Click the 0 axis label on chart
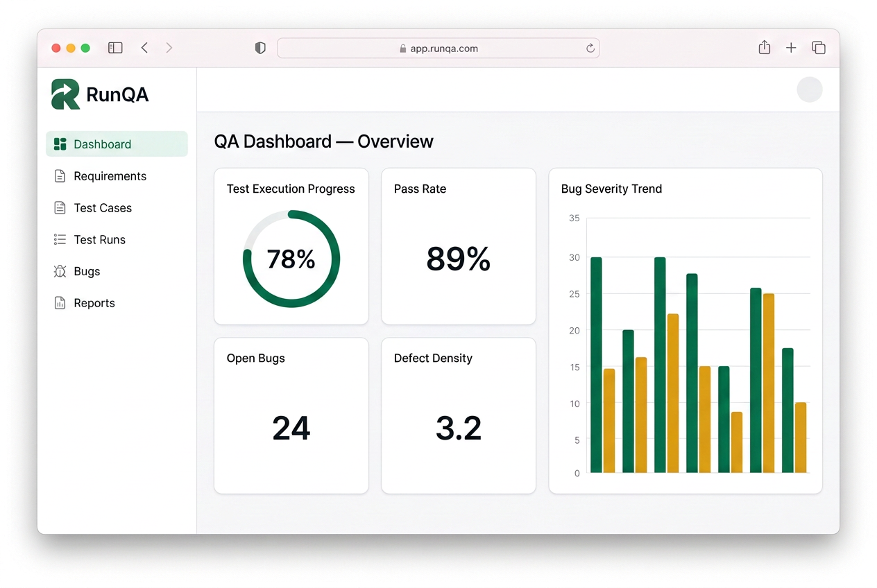The image size is (877, 588). 577,473
